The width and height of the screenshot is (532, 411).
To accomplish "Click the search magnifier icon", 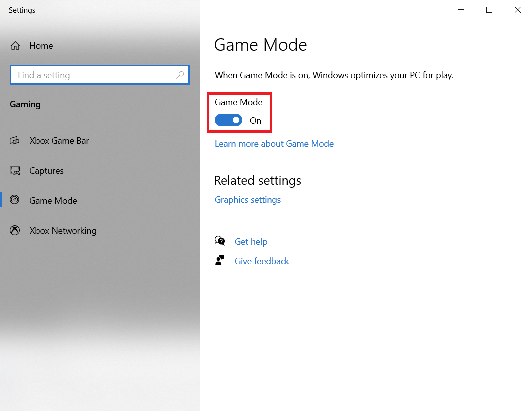I will (180, 75).
